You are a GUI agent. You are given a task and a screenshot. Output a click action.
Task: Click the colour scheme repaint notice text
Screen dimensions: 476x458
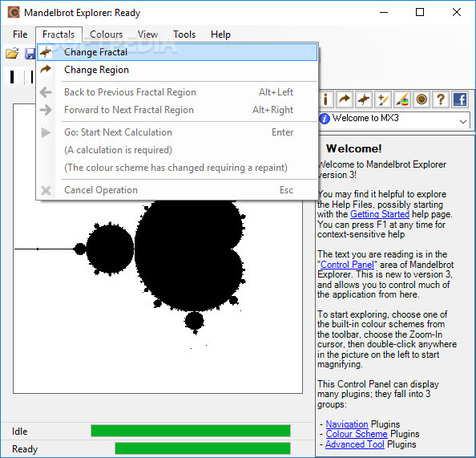175,168
